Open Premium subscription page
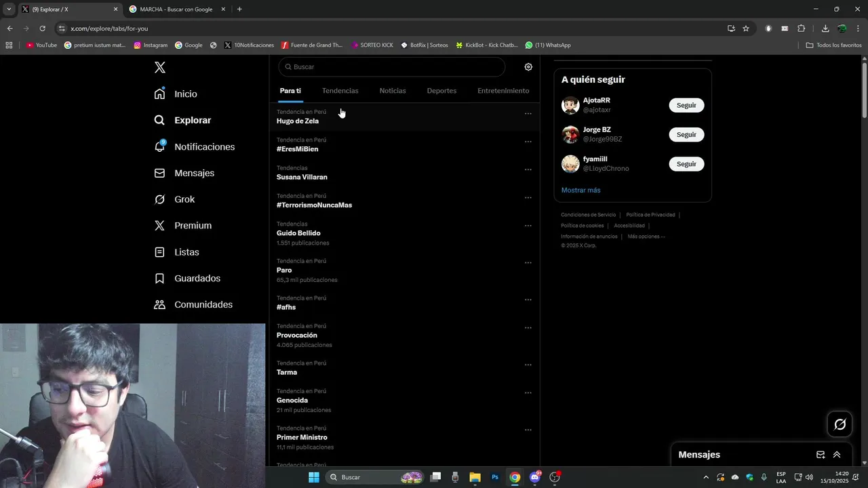868x488 pixels. click(x=182, y=226)
